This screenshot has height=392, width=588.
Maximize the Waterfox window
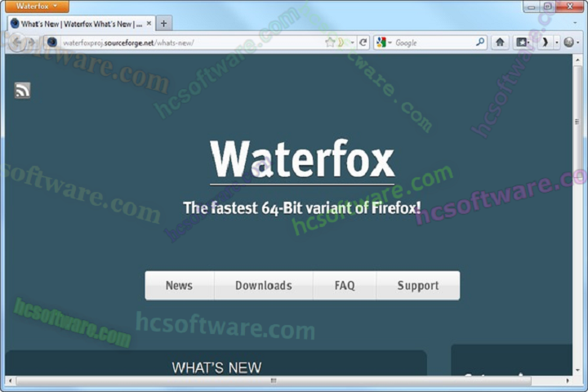coord(547,7)
